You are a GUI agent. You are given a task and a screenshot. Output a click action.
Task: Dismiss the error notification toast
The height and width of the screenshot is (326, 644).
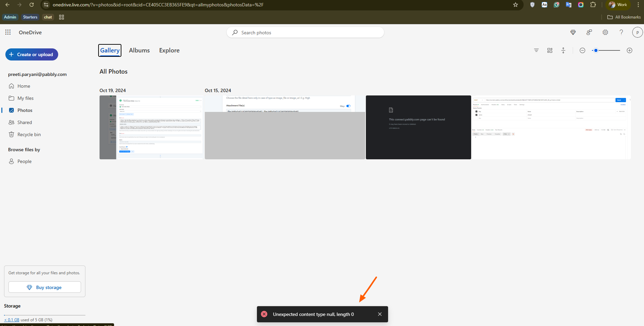pyautogui.click(x=380, y=314)
